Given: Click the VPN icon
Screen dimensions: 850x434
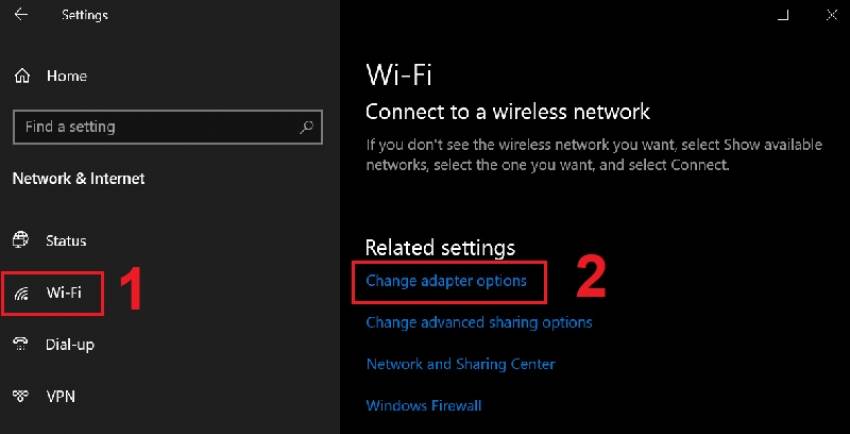Looking at the screenshot, I should (21, 396).
